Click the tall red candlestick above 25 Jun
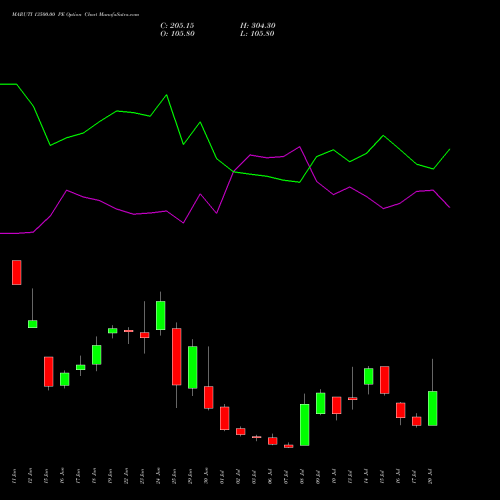The width and height of the screenshot is (500, 500). point(177,357)
